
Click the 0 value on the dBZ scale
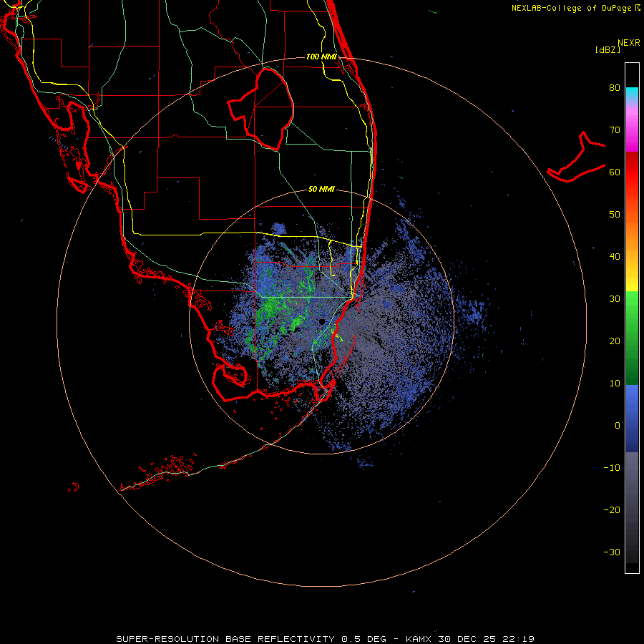click(618, 426)
